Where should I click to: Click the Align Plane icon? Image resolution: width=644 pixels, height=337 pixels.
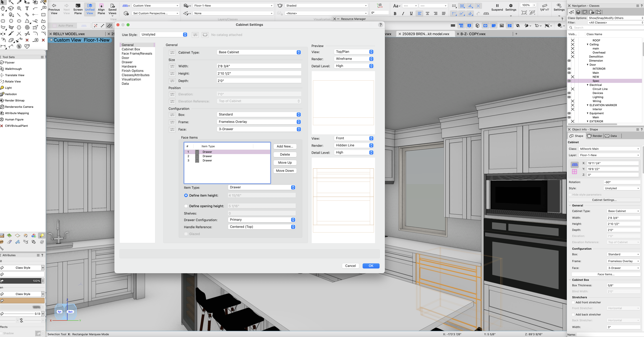click(101, 9)
